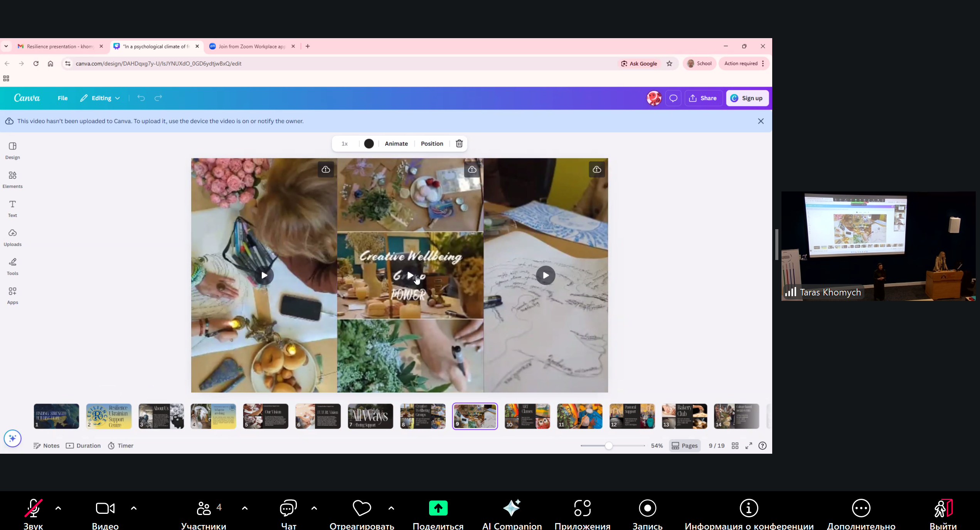Expand chat options arrow next to Чат
Viewport: 980px width, 530px height.
point(314,508)
